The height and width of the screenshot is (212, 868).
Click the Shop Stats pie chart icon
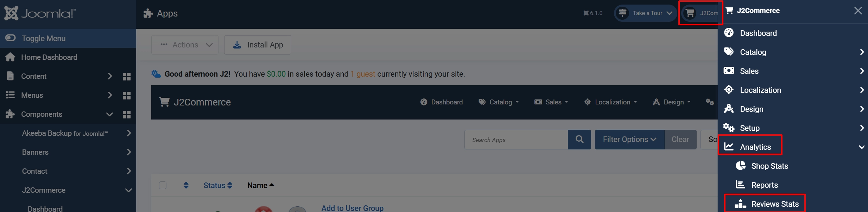(x=741, y=166)
